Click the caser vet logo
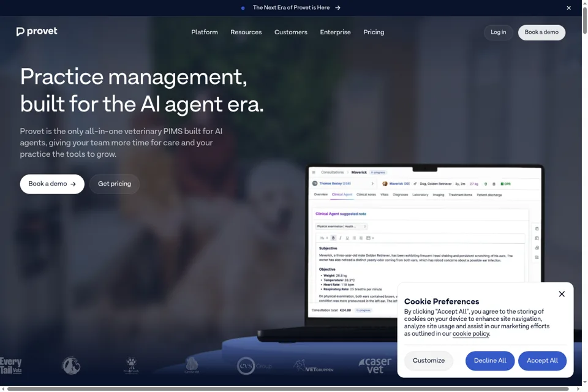 375,366
